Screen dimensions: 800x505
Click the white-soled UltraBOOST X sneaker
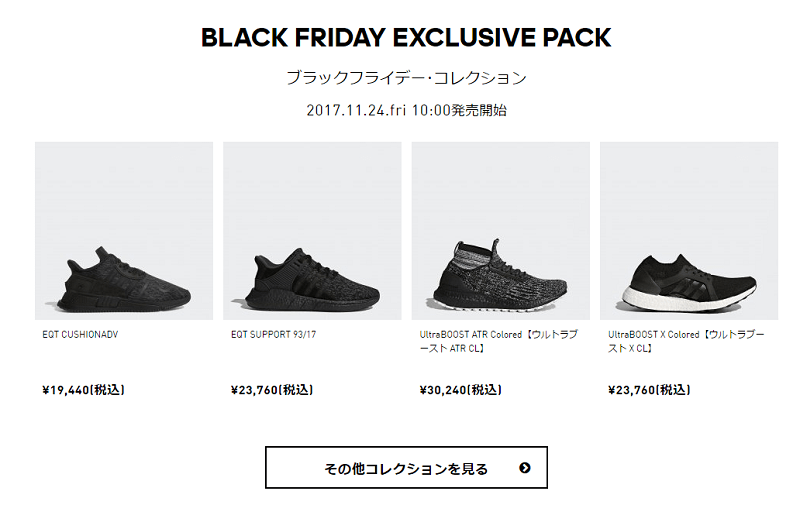[689, 282]
